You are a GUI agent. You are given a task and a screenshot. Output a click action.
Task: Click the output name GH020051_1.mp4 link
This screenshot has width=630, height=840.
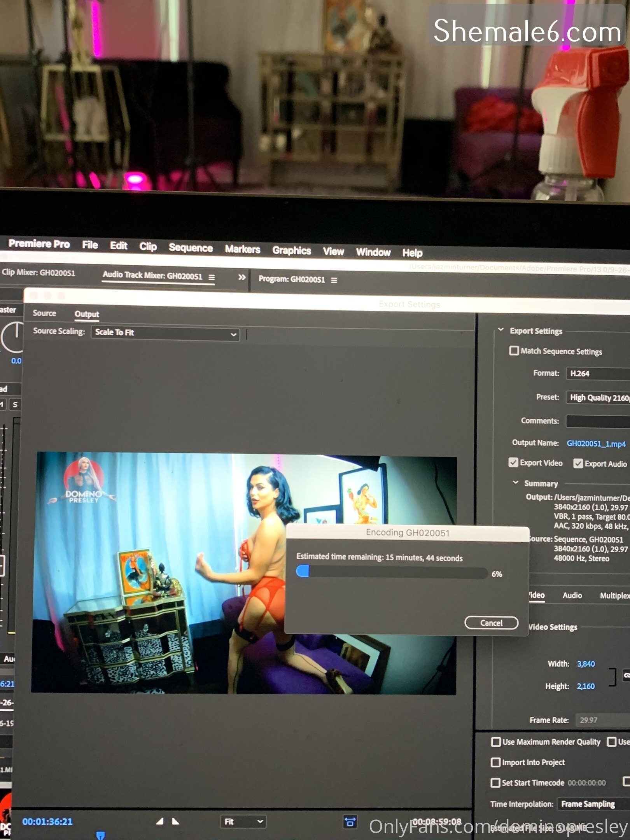click(x=596, y=443)
